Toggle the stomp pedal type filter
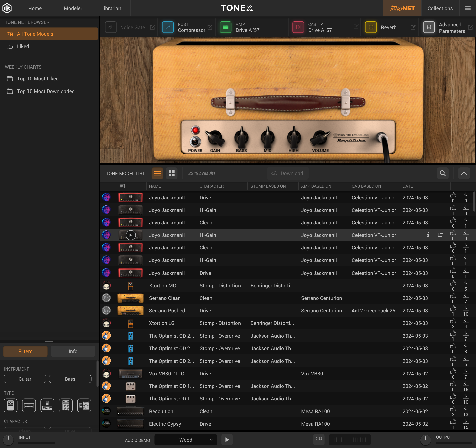The width and height of the screenshot is (476, 448). [10, 405]
